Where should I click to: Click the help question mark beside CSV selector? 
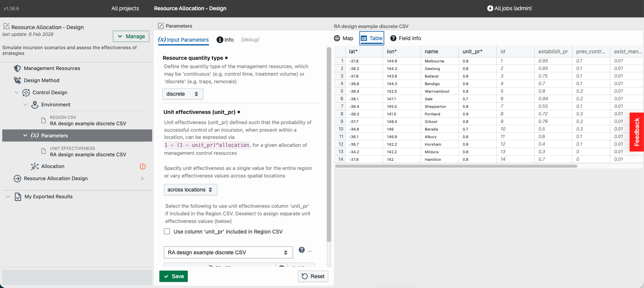click(302, 250)
